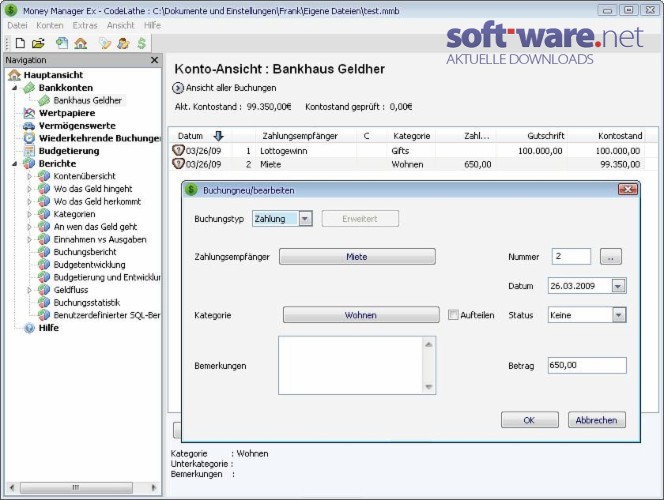The height and width of the screenshot is (500, 664).
Task: Expand Wo das Geld herkommt node
Action: [30, 202]
